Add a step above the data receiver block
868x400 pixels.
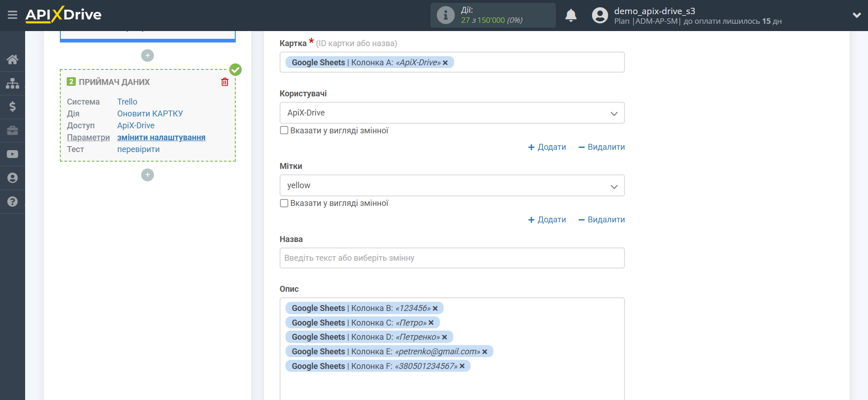[x=148, y=56]
